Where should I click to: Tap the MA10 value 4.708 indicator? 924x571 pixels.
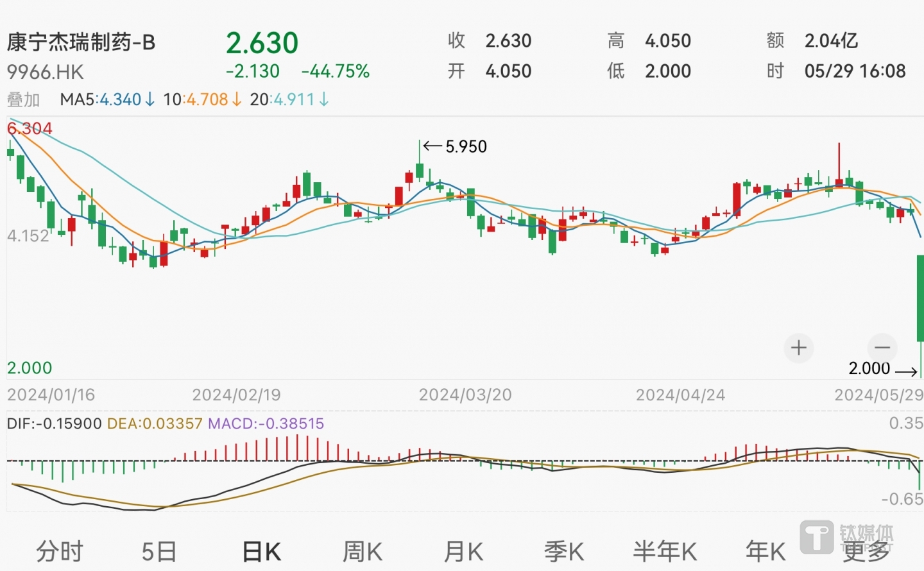(x=201, y=99)
